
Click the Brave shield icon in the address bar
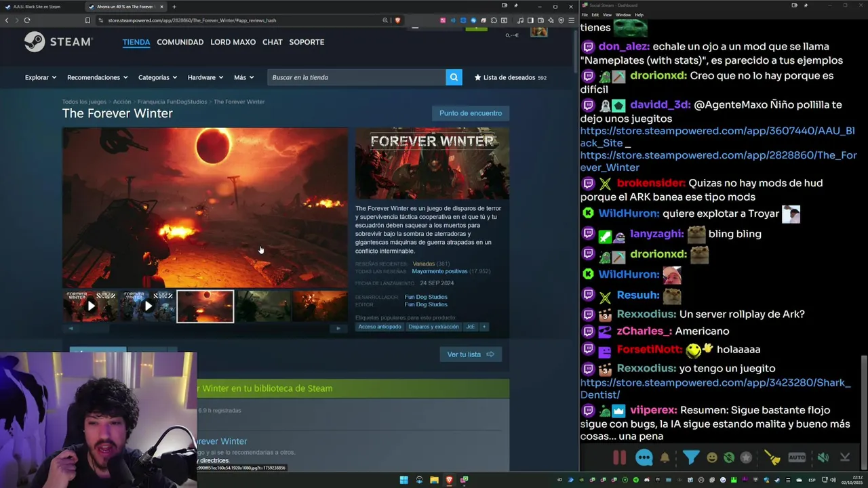397,20
